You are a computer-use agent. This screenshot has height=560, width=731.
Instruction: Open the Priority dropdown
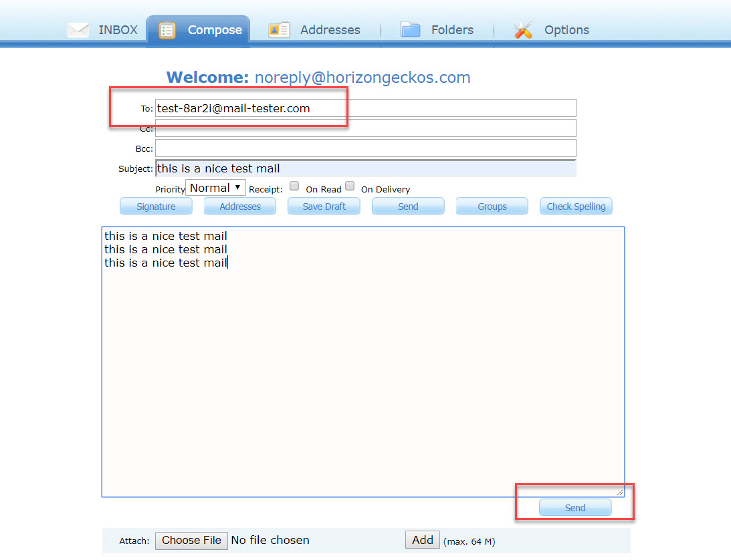[x=215, y=187]
